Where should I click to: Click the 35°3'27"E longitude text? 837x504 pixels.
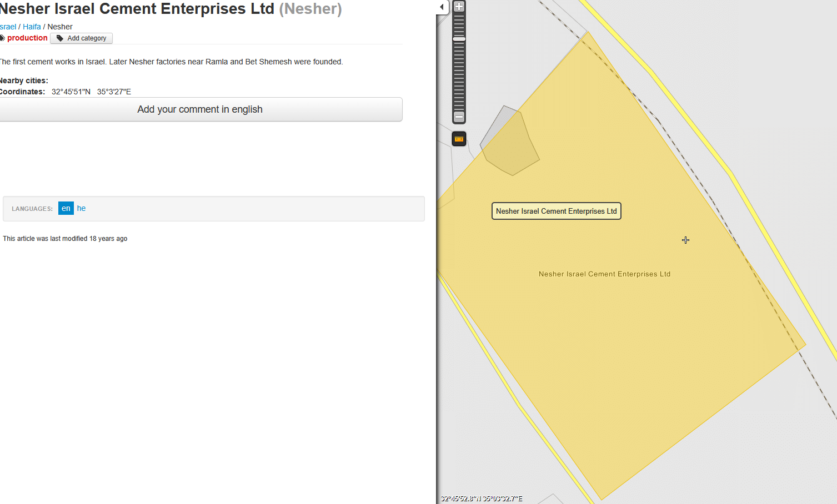click(x=114, y=92)
